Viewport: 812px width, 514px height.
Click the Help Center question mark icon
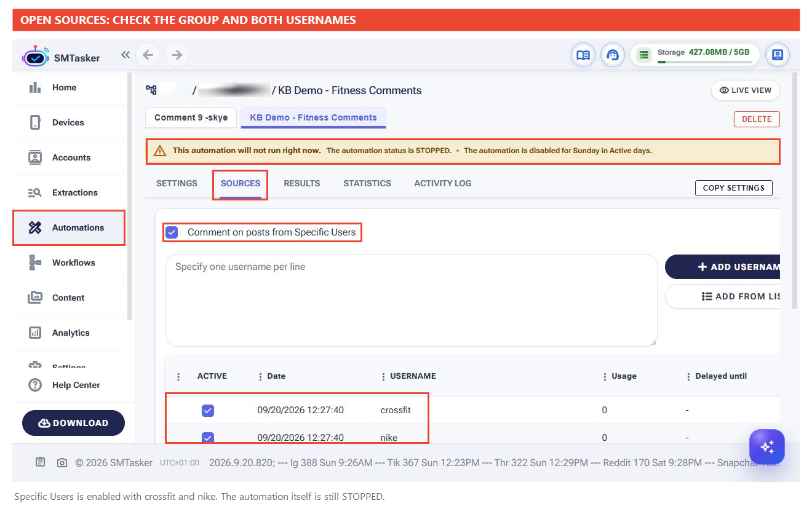point(35,385)
